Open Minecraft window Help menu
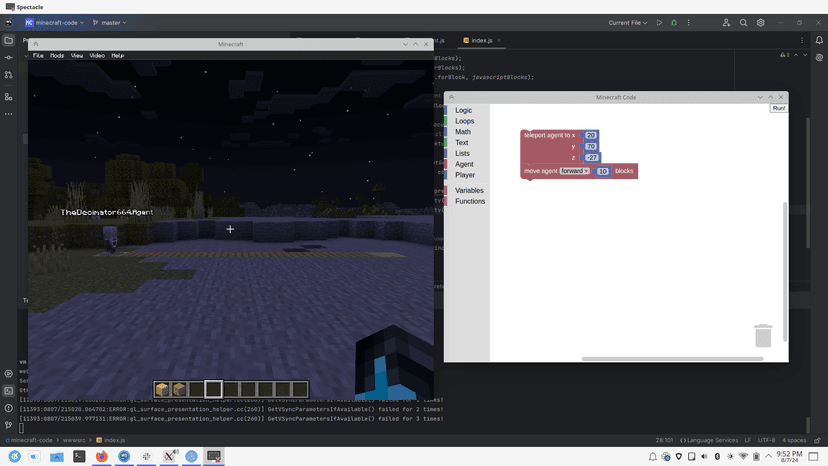Image resolution: width=828 pixels, height=466 pixels. [x=118, y=55]
